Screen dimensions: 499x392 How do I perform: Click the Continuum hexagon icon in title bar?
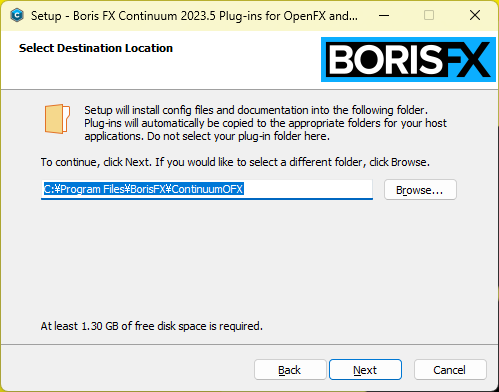click(17, 15)
